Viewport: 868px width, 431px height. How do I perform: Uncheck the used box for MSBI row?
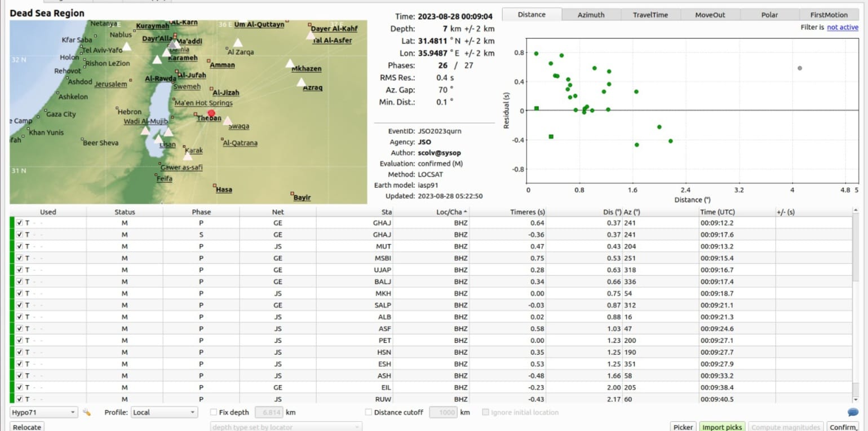tap(20, 258)
